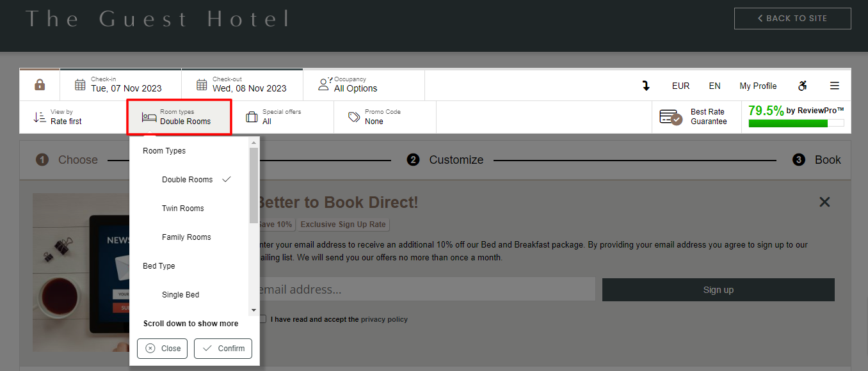868x371 pixels.
Task: Click the occupancy person icon
Action: [325, 84]
